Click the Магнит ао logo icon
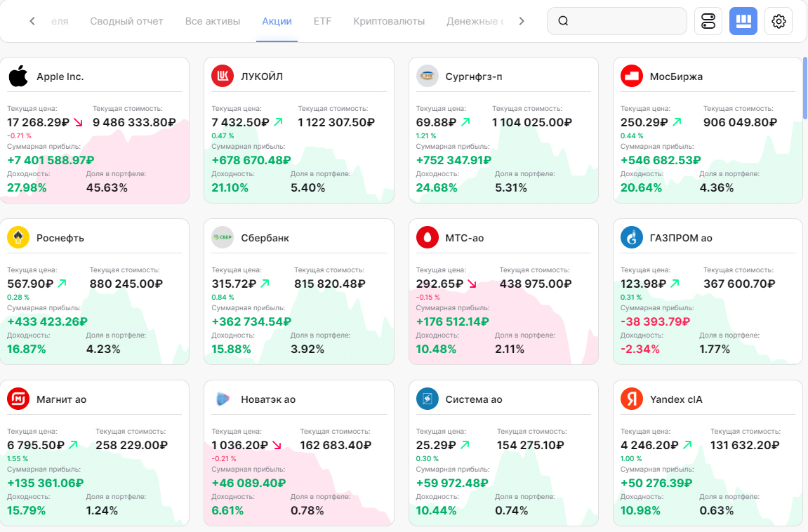The width and height of the screenshot is (808, 532). (18, 399)
